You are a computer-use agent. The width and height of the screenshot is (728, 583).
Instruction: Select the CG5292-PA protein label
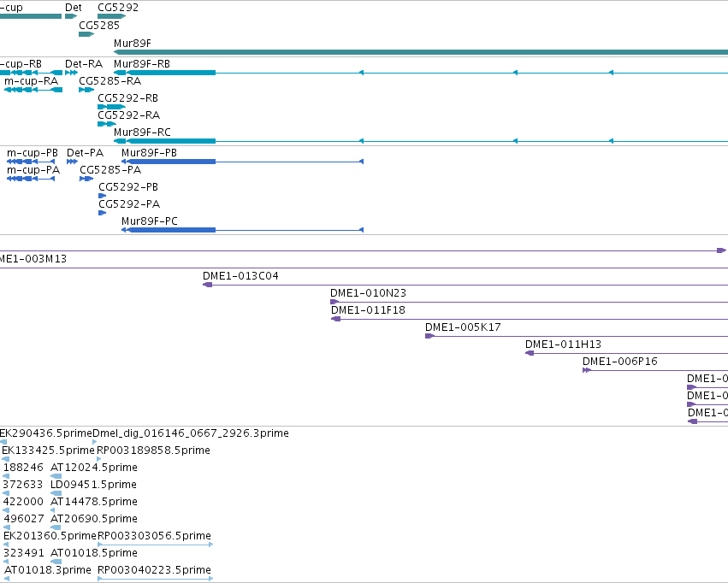point(129,204)
